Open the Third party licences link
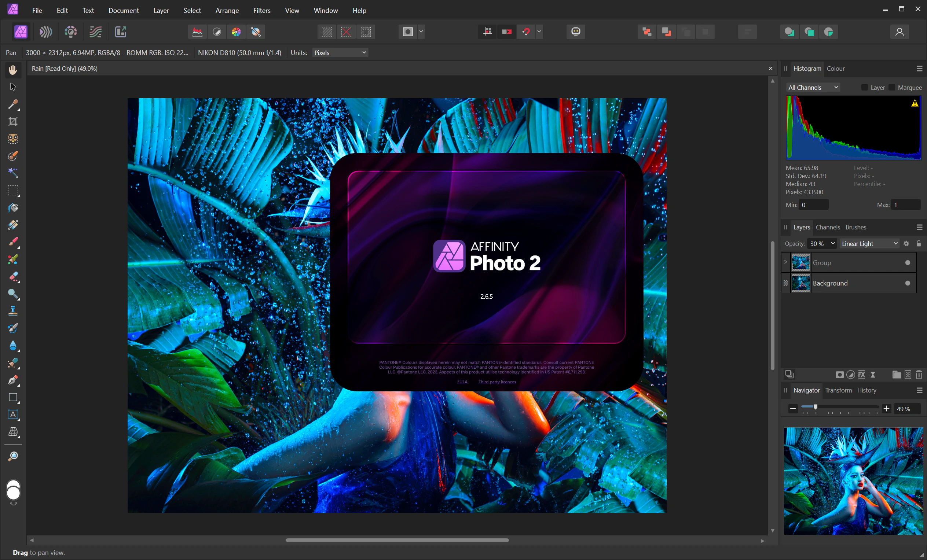 tap(497, 382)
